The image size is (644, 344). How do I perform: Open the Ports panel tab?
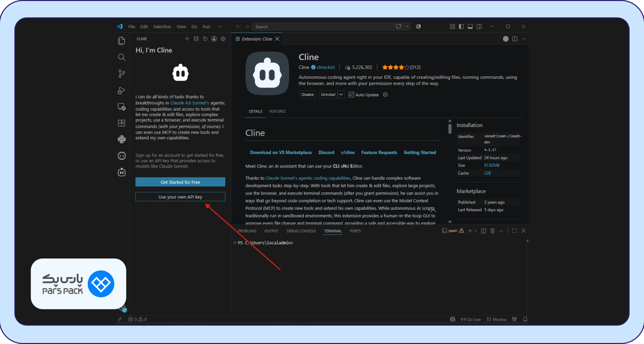point(355,231)
